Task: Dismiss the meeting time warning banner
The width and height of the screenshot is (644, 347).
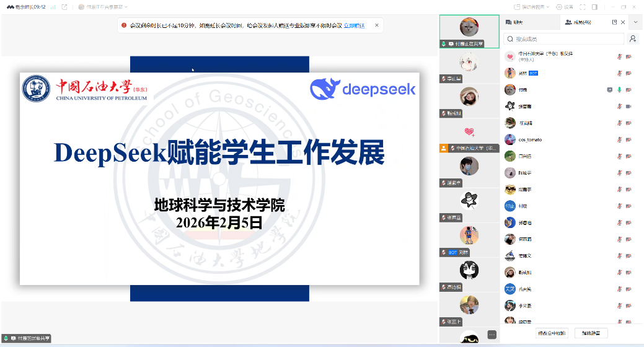Action: pyautogui.click(x=377, y=25)
